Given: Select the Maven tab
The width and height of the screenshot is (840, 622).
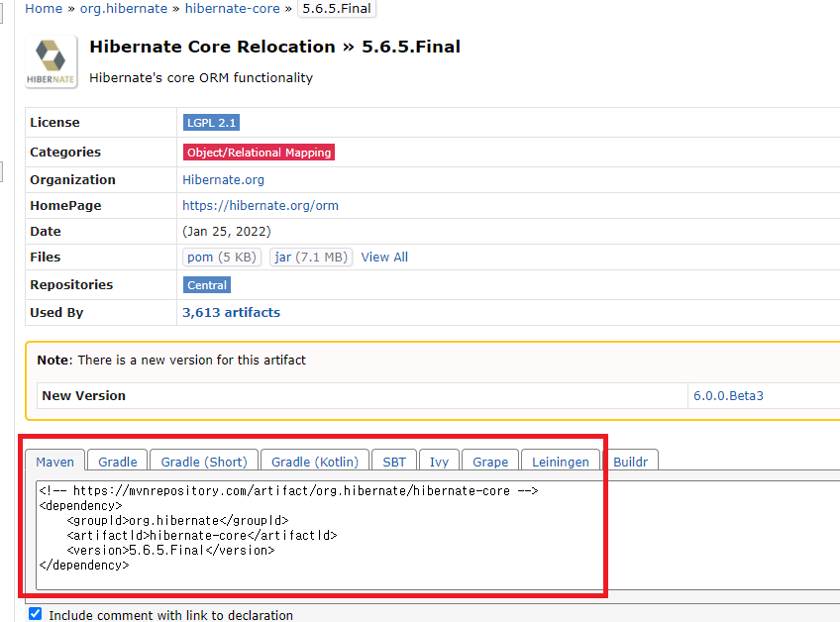Looking at the screenshot, I should pyautogui.click(x=54, y=462).
